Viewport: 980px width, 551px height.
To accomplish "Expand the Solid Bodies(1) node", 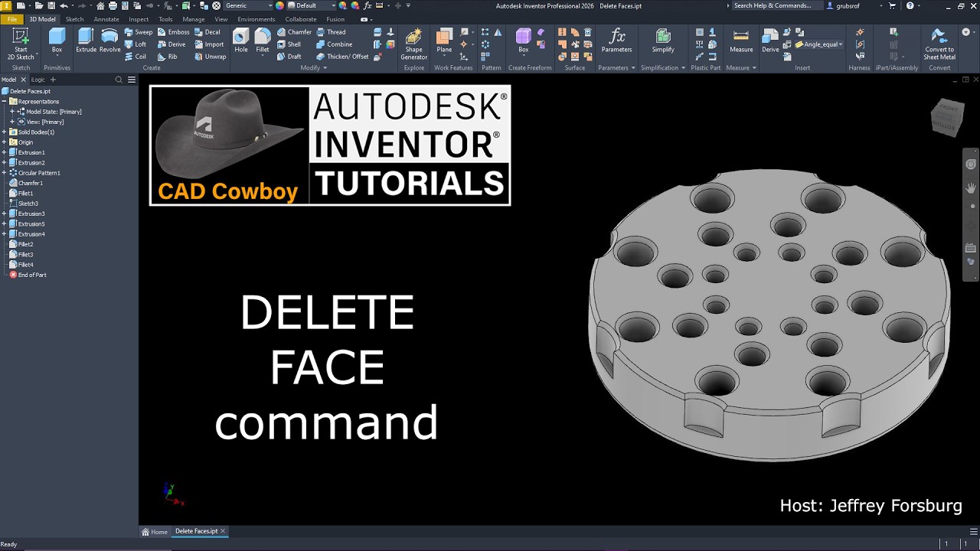I will coord(5,132).
